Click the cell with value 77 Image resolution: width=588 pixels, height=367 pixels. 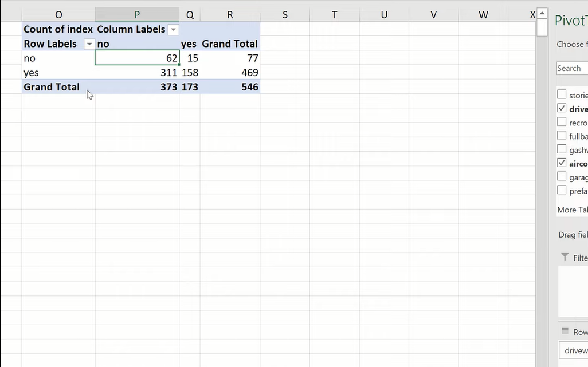click(230, 58)
